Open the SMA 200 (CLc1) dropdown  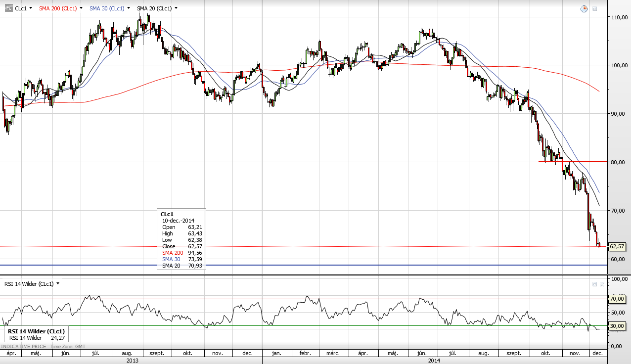pos(82,8)
